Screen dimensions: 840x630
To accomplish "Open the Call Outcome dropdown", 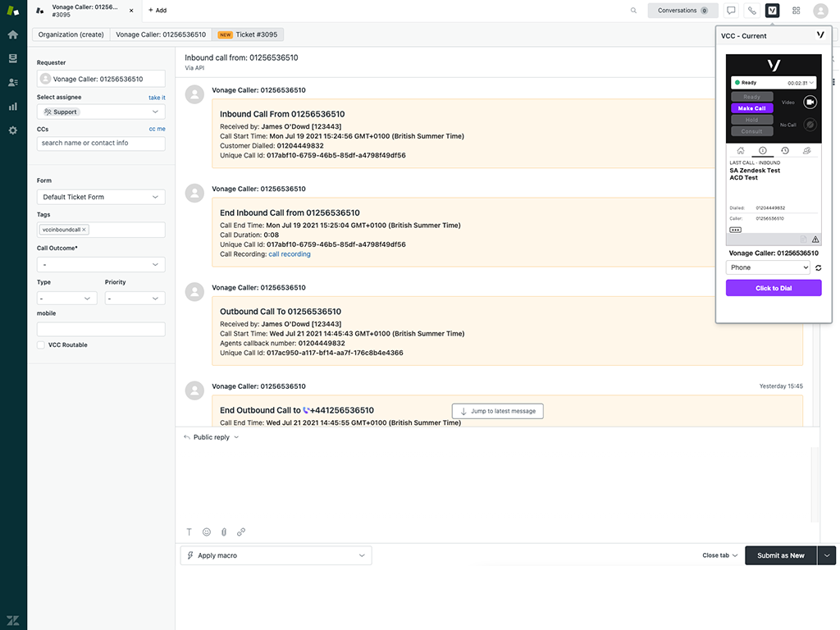I will pos(101,265).
